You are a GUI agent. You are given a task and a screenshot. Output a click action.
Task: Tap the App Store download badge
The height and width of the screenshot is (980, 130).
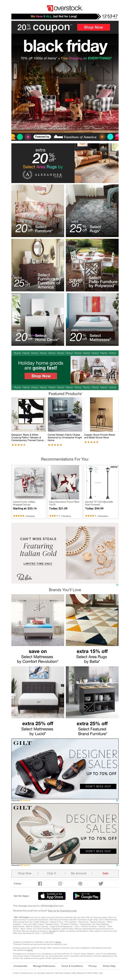tap(52, 896)
